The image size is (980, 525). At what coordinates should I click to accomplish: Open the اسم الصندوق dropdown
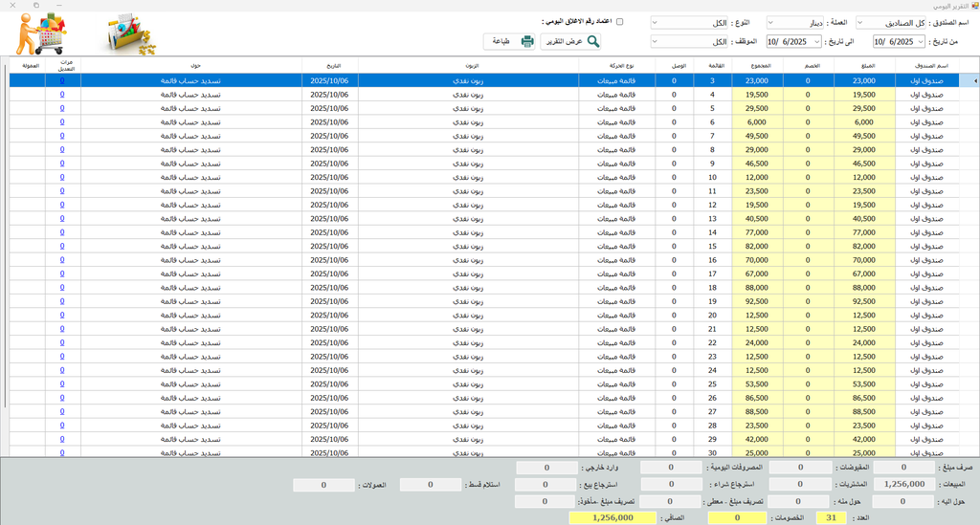pos(859,22)
